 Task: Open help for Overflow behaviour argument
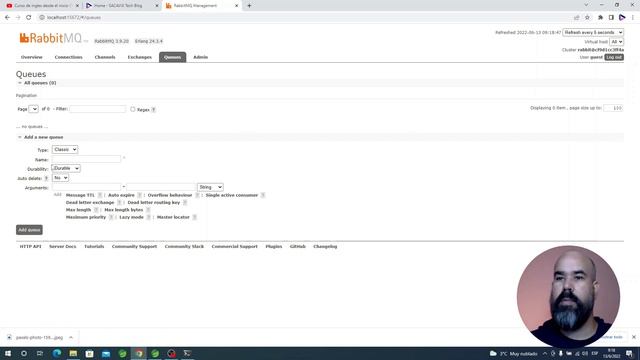pos(197,195)
